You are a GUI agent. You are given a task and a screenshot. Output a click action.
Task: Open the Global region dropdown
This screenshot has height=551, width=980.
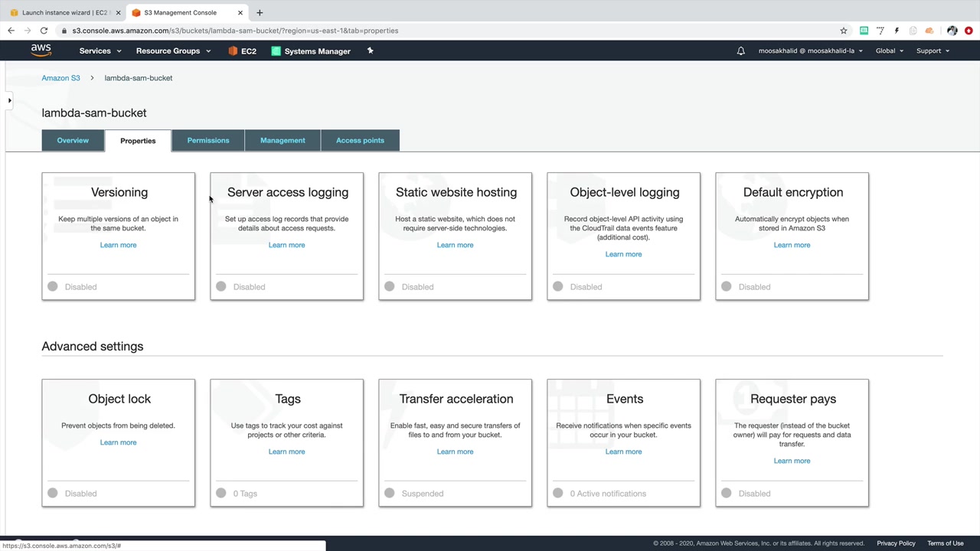[889, 51]
